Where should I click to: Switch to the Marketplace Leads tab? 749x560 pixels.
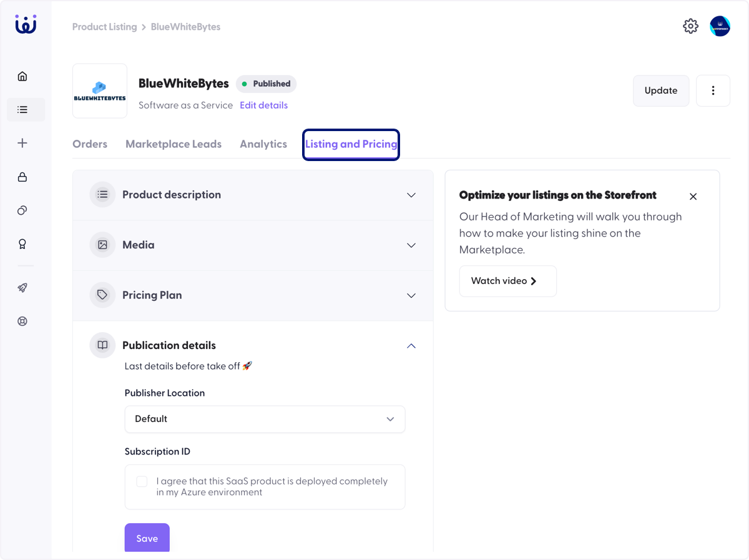[174, 144]
